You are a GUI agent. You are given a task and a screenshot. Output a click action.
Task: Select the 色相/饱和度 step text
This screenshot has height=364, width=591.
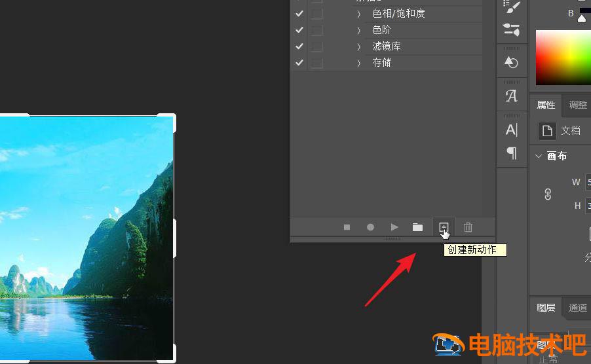399,14
